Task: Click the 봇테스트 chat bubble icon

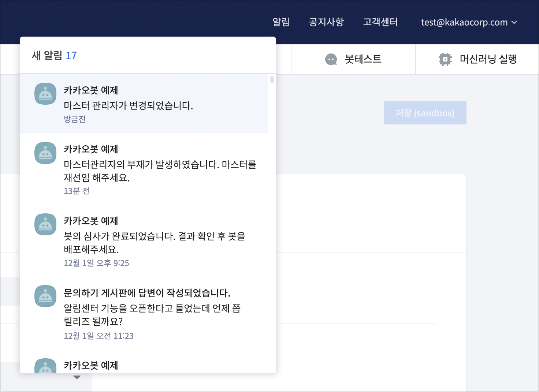Action: tap(331, 59)
